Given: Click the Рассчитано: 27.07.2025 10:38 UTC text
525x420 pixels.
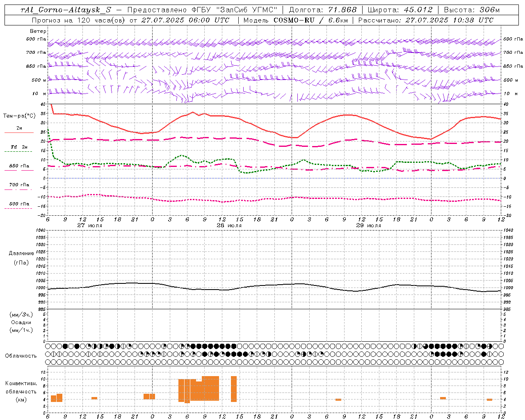Looking at the screenshot, I should (x=426, y=20).
